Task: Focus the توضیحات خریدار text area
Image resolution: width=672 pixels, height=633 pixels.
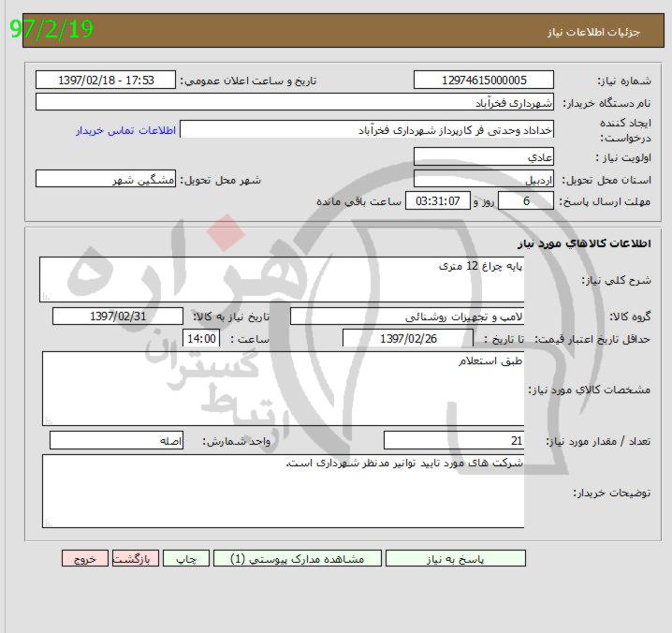Action: point(281,491)
